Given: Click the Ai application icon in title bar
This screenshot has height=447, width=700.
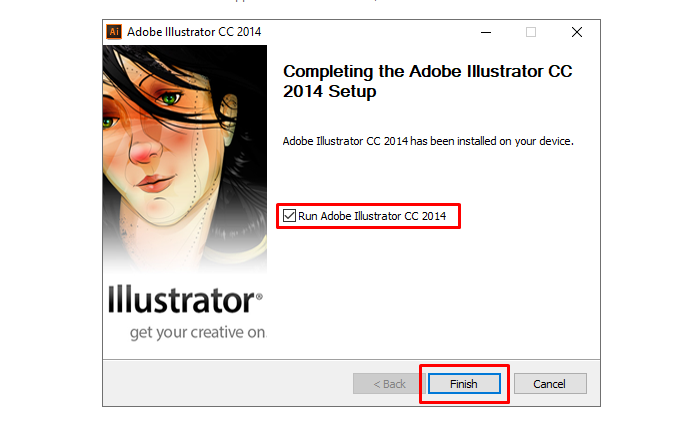Looking at the screenshot, I should point(114,31).
